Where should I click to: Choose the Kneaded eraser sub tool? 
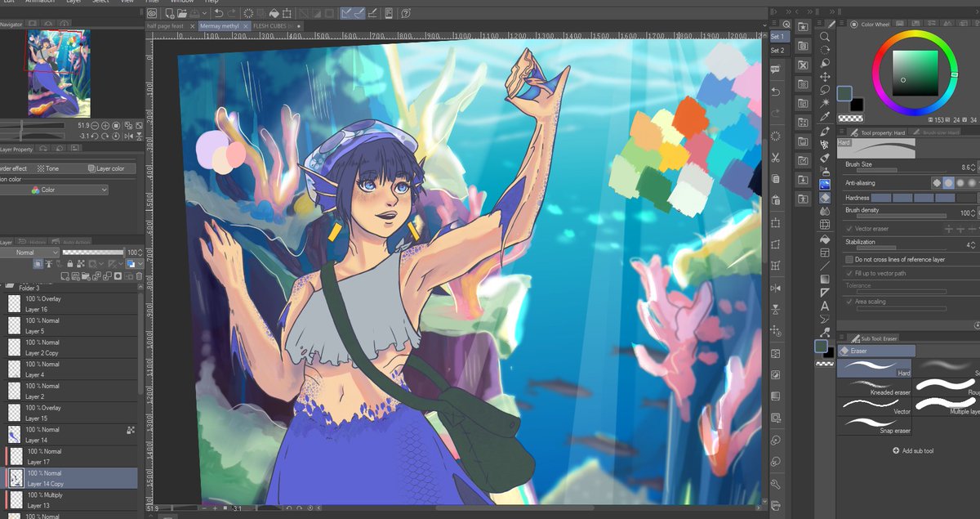(x=874, y=386)
